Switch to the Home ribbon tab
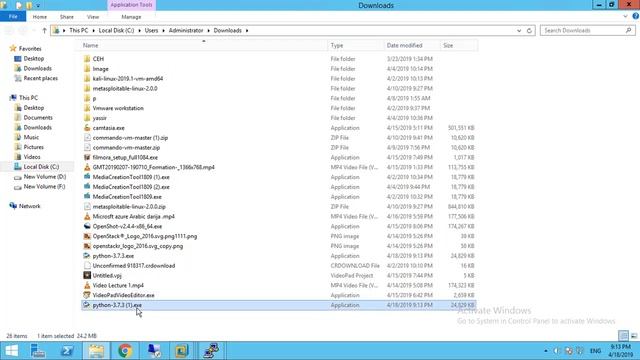640x360 pixels. (x=40, y=17)
